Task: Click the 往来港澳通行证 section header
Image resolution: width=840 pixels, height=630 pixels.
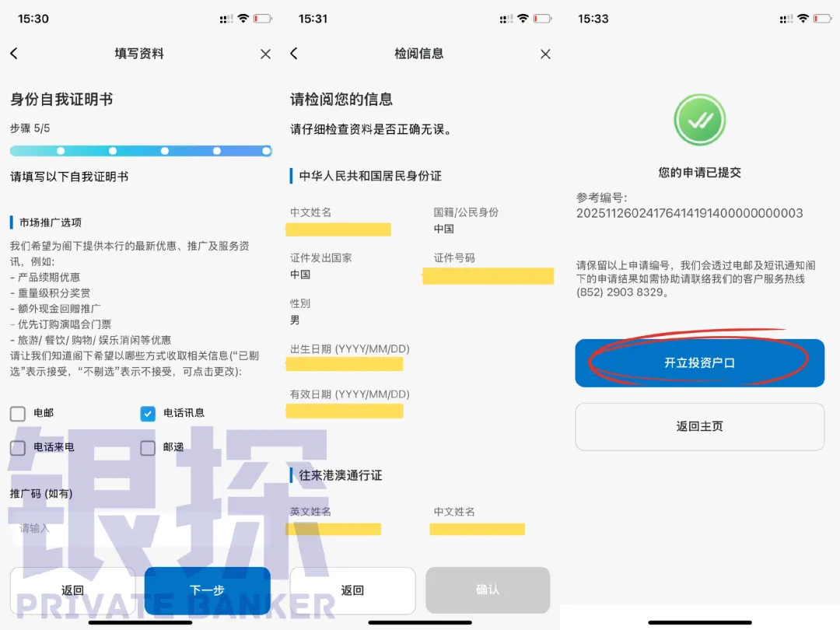Action: coord(340,475)
